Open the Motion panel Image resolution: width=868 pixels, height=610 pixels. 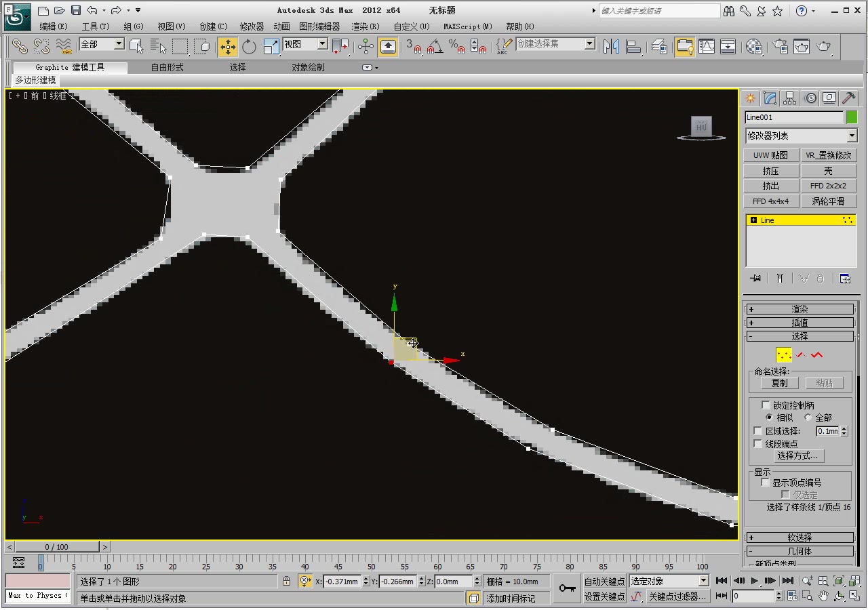pyautogui.click(x=810, y=98)
